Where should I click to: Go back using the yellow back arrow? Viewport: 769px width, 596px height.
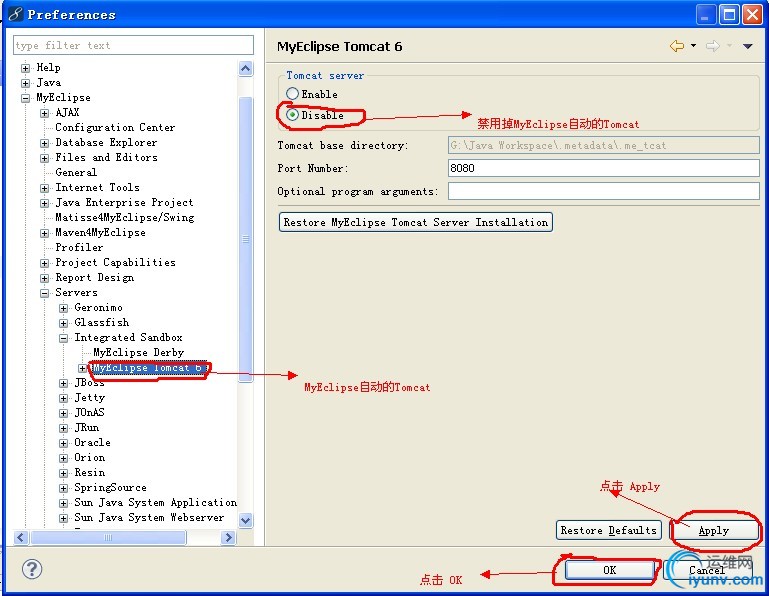[x=677, y=46]
